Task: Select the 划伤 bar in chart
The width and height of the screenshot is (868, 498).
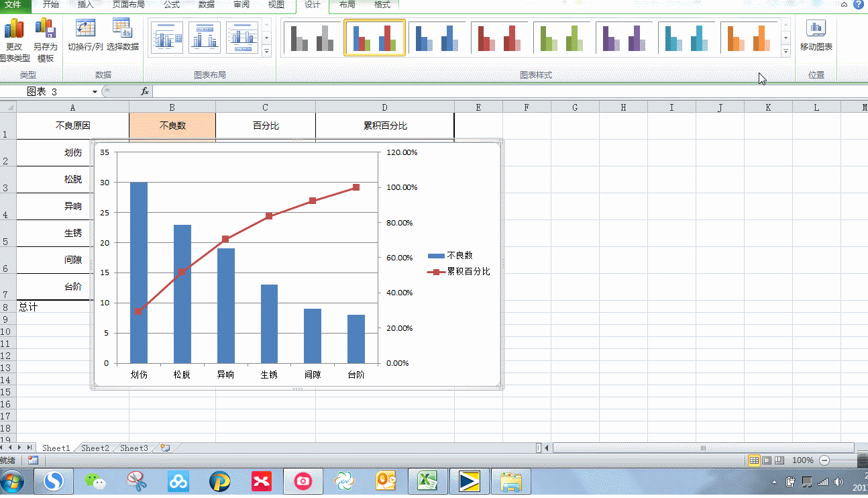Action: pyautogui.click(x=139, y=272)
